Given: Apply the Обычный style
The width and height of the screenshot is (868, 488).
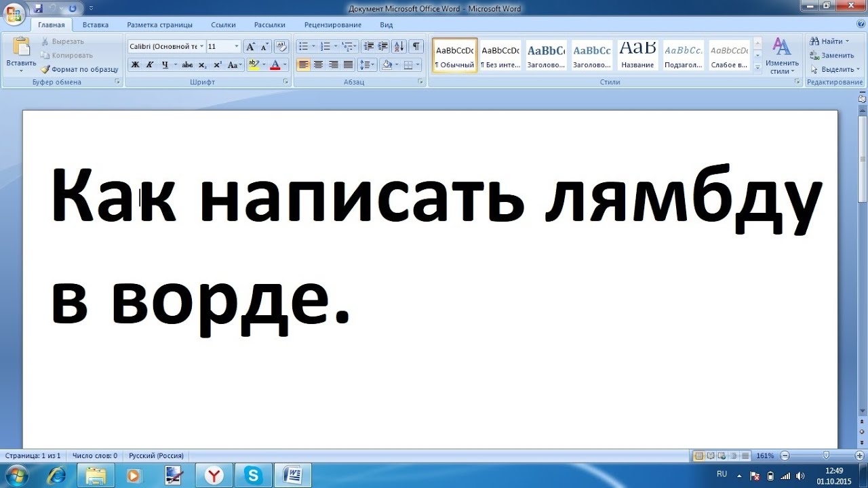Looking at the screenshot, I should (455, 55).
